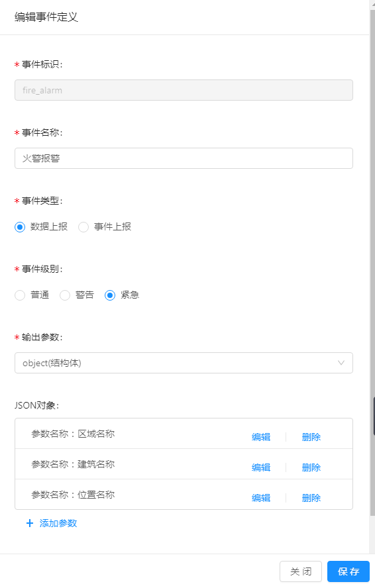Click the 事件标识 label
375x588 pixels.
tap(42, 64)
